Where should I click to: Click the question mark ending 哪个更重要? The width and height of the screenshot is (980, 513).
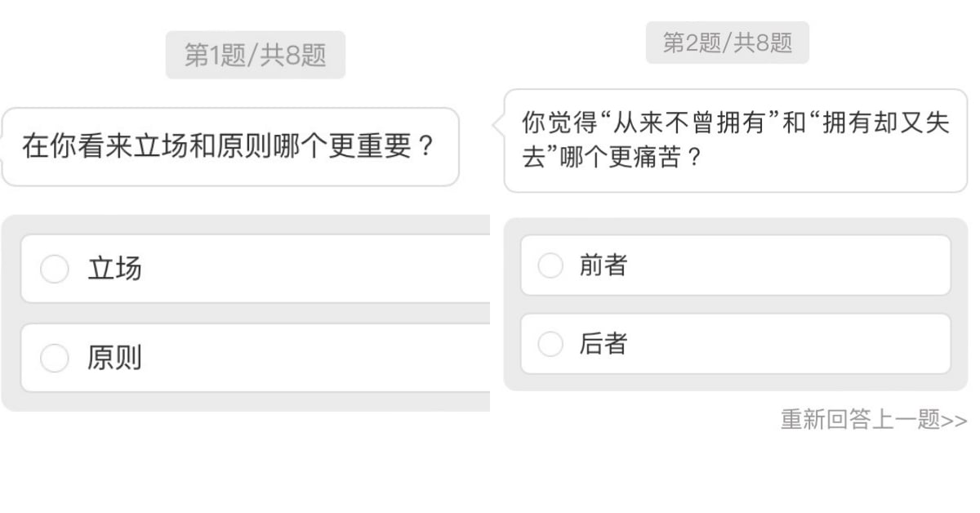point(424,148)
